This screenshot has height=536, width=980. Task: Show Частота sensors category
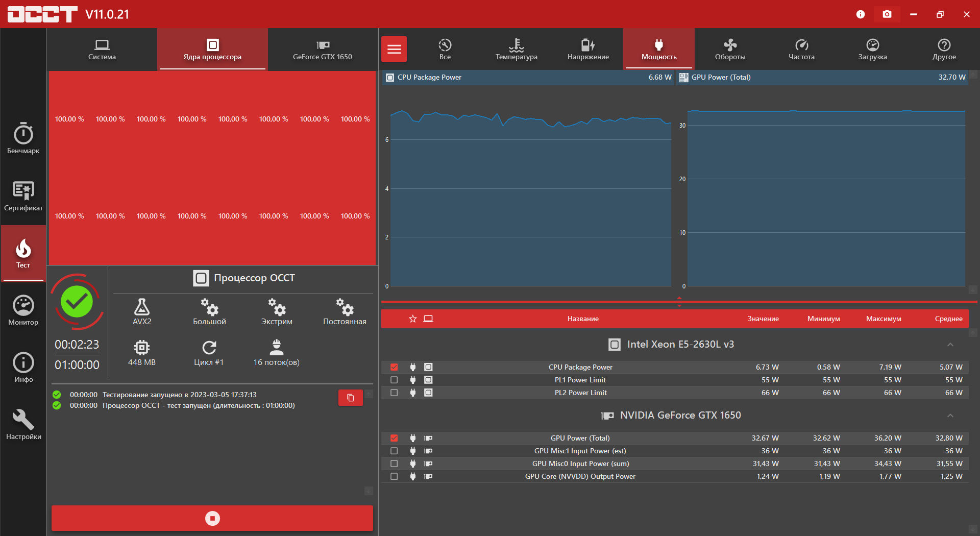click(801, 50)
